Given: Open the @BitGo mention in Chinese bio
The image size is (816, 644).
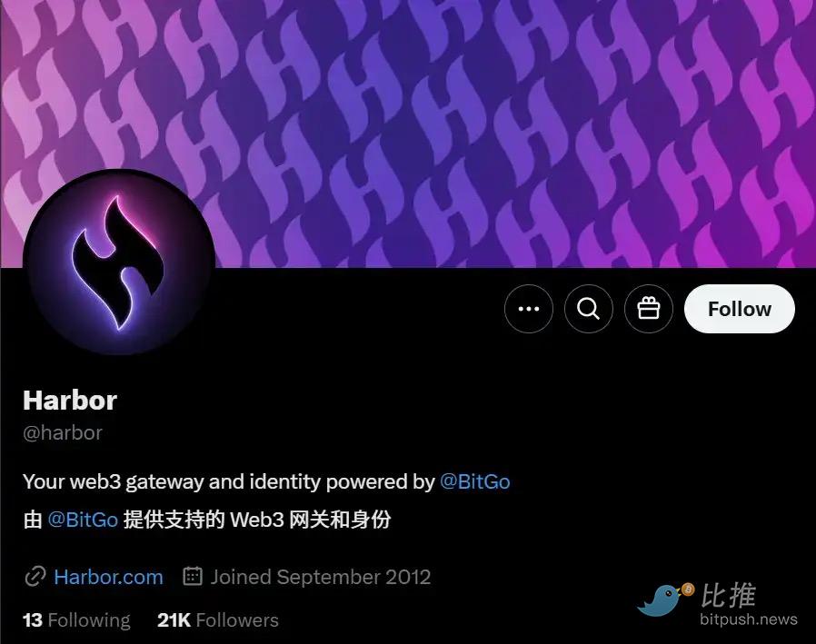Looking at the screenshot, I should coord(83,520).
